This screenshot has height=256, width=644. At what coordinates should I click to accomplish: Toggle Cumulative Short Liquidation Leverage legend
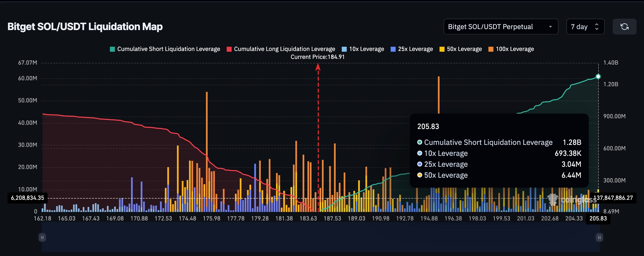[168, 49]
